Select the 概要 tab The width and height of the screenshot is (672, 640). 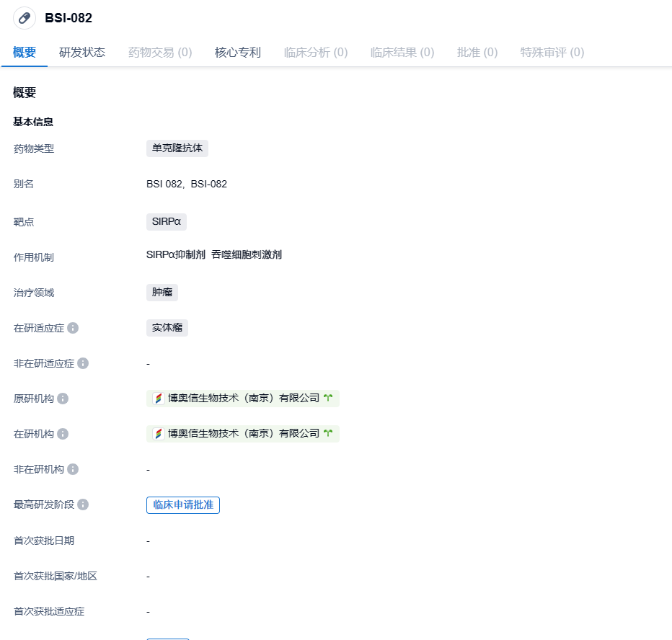click(x=25, y=52)
